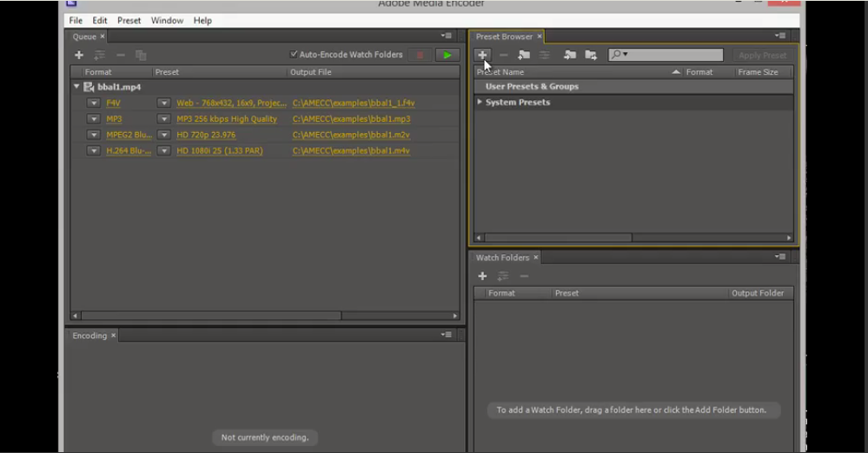Select the Watch Folders tab

tap(503, 257)
